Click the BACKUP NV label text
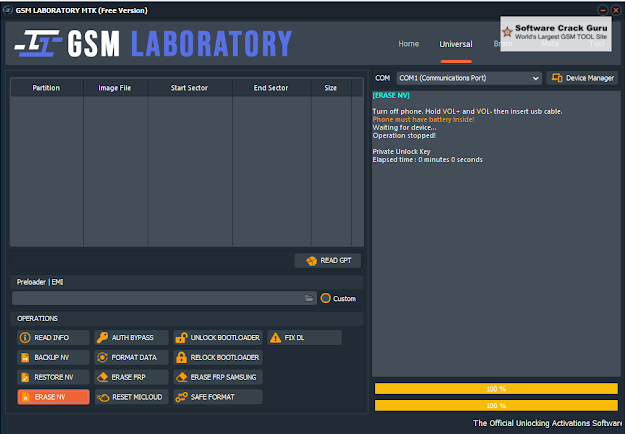Image resolution: width=625 pixels, height=434 pixels. (x=51, y=357)
